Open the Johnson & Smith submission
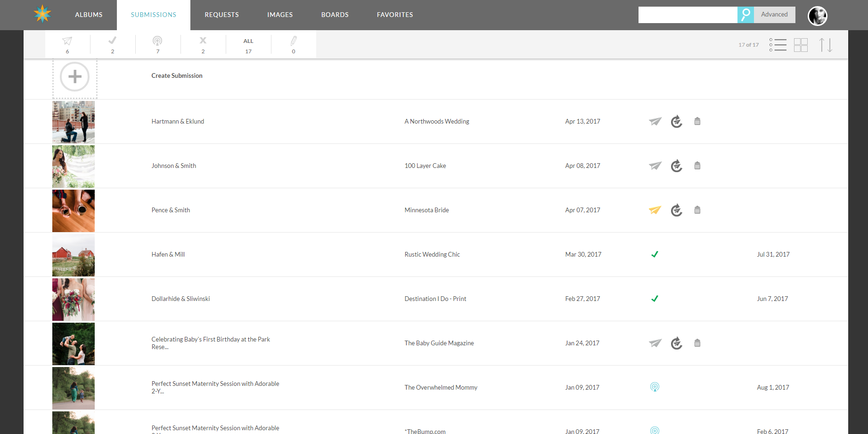 [x=173, y=166]
